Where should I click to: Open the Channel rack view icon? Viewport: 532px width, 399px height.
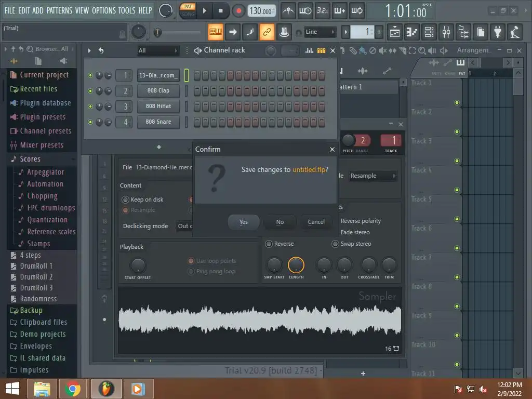tap(429, 32)
